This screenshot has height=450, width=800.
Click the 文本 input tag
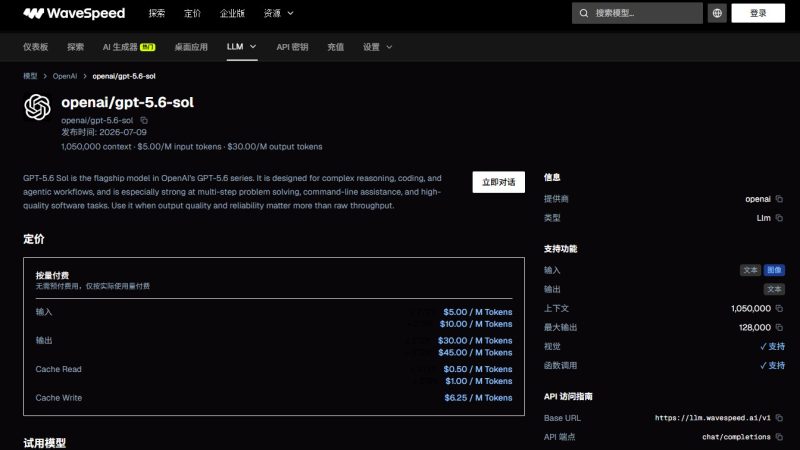tap(751, 270)
